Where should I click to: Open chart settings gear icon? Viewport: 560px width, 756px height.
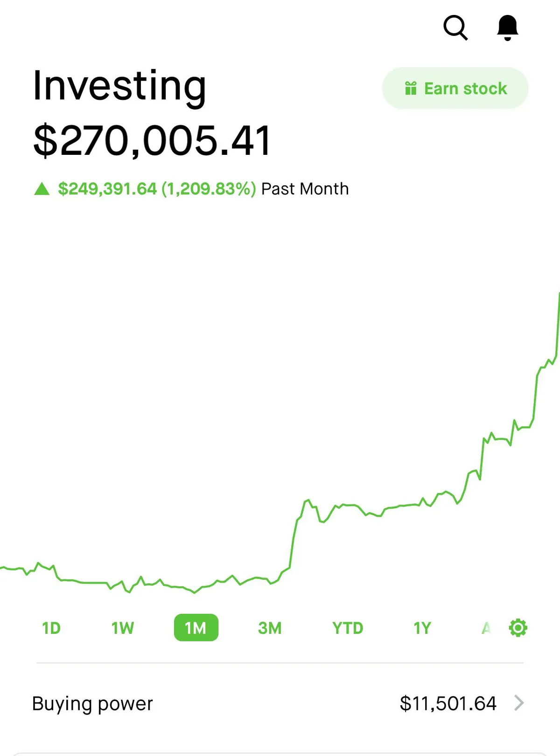[518, 628]
